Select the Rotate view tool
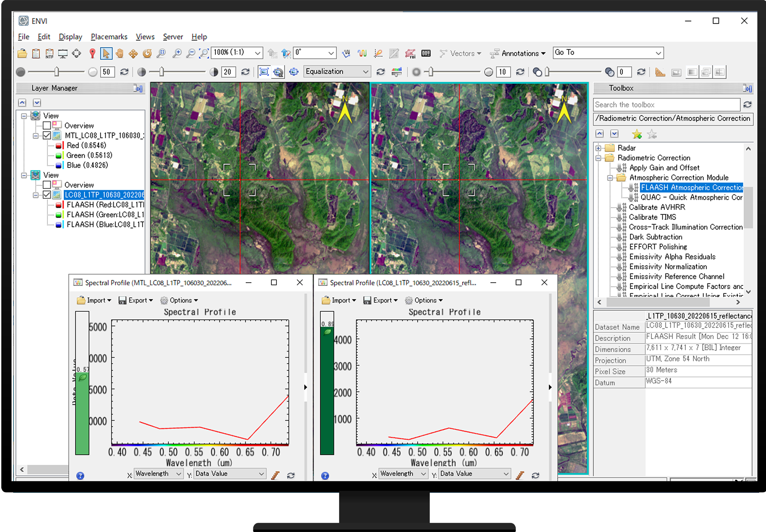 click(x=147, y=53)
